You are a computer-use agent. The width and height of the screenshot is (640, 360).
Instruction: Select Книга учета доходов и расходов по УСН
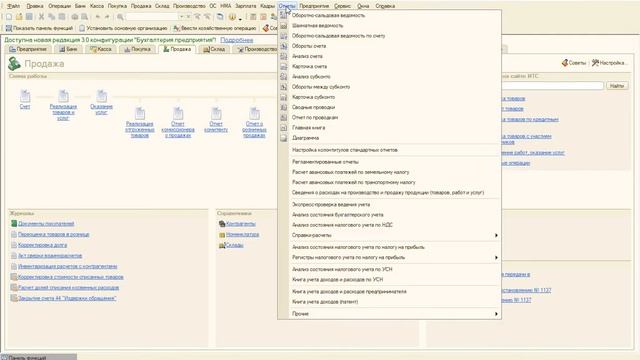click(338, 280)
